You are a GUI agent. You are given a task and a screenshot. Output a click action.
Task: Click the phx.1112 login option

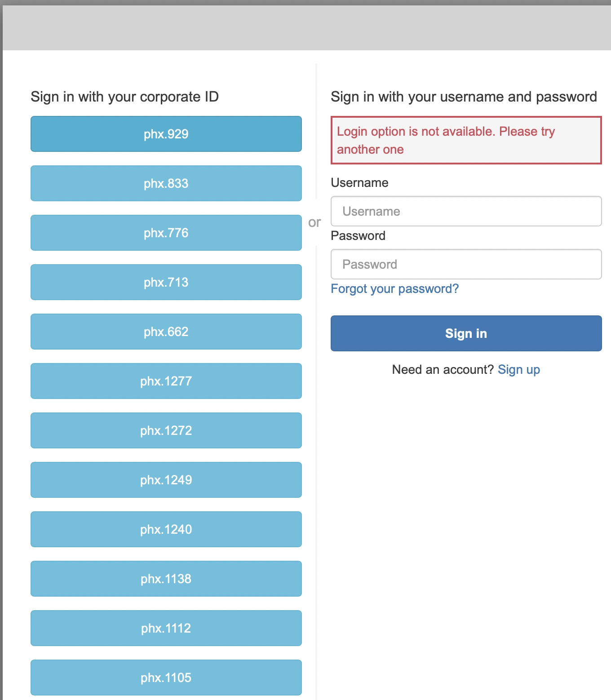[x=166, y=628]
